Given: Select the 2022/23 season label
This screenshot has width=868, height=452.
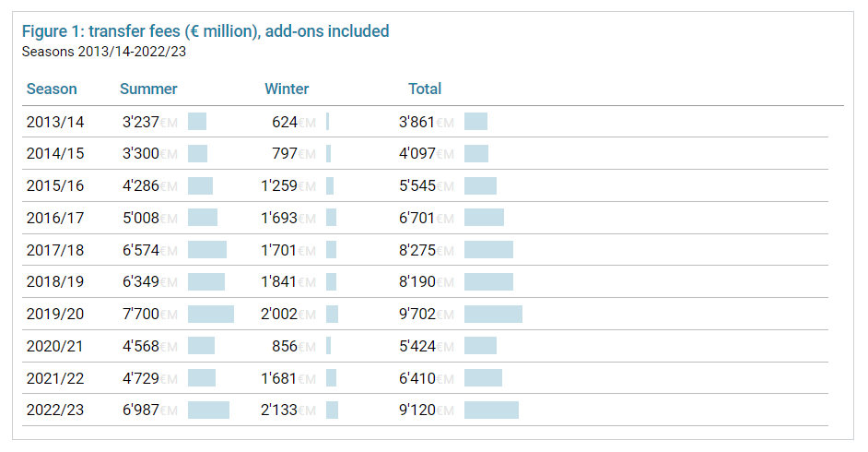Looking at the screenshot, I should tap(55, 410).
